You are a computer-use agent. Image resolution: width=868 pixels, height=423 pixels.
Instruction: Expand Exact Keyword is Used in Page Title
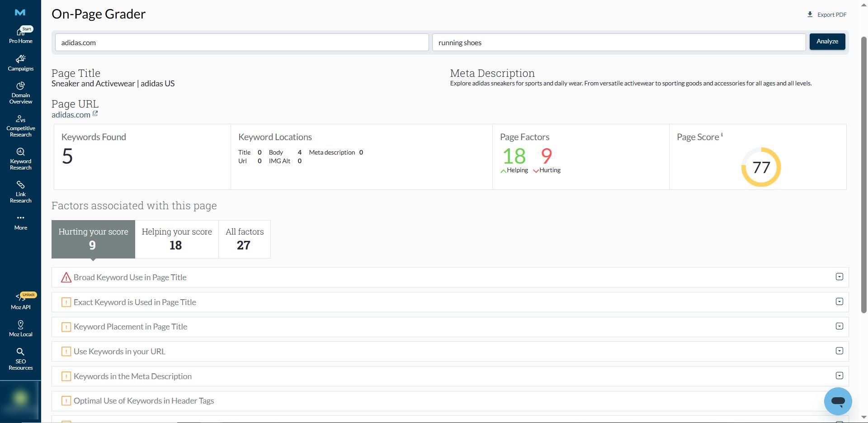click(839, 302)
